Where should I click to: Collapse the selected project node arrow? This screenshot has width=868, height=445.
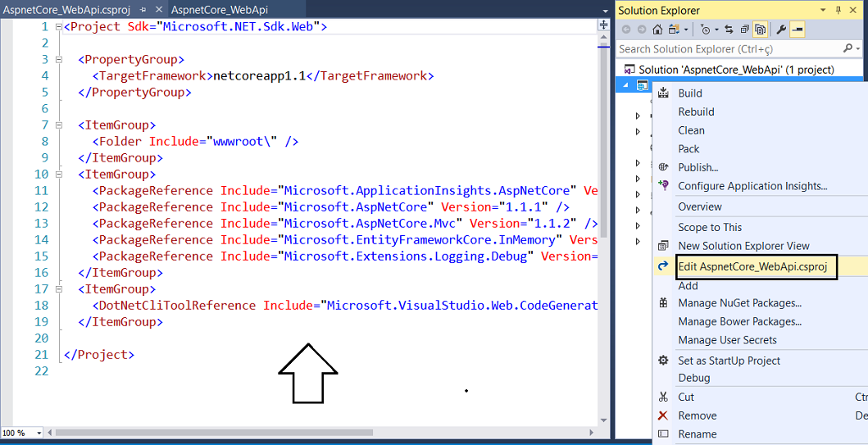coord(626,85)
